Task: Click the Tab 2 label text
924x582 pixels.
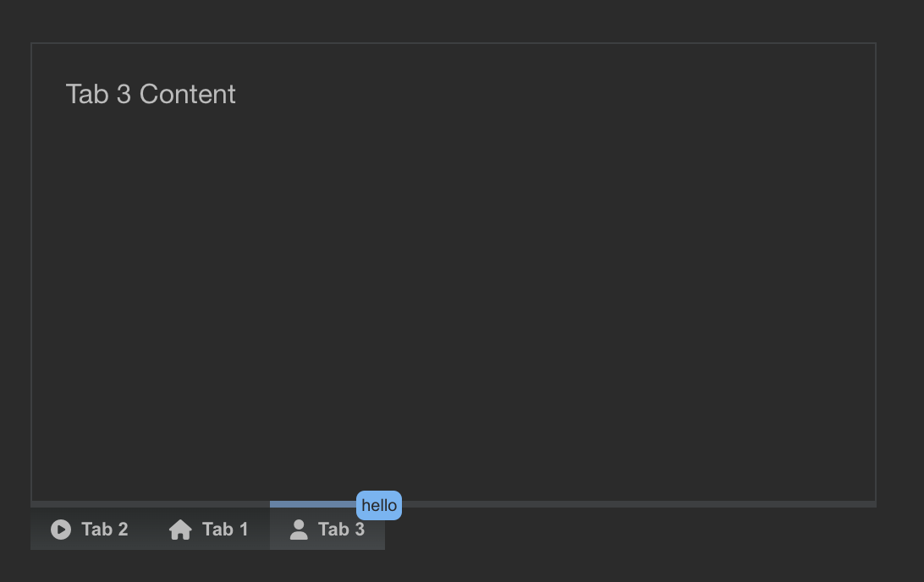Action: (x=104, y=530)
